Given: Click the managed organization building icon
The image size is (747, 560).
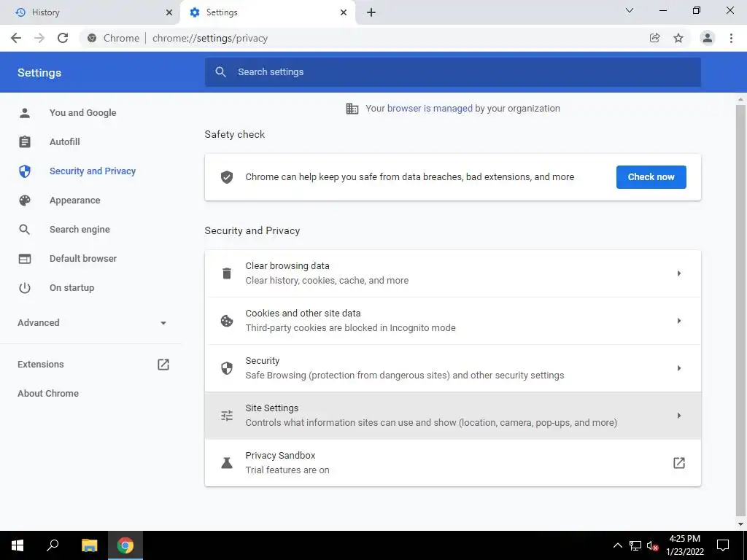Looking at the screenshot, I should pyautogui.click(x=352, y=109).
